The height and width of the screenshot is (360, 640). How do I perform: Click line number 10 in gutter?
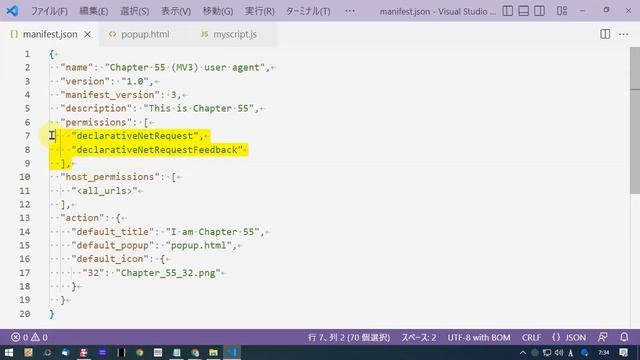[x=24, y=177]
